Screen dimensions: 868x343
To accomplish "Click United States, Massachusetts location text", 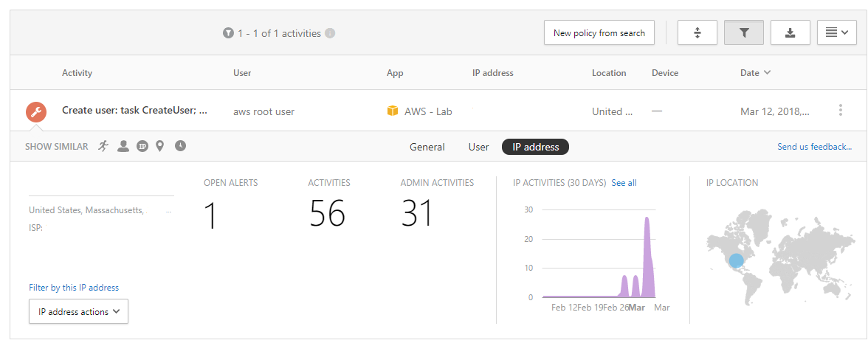I will coord(86,210).
